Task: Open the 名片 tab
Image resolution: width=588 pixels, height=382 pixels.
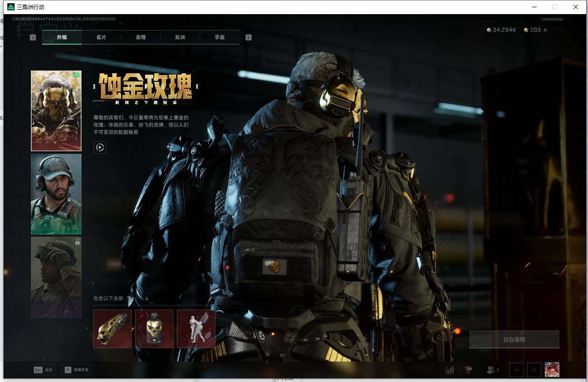Action: (x=101, y=37)
